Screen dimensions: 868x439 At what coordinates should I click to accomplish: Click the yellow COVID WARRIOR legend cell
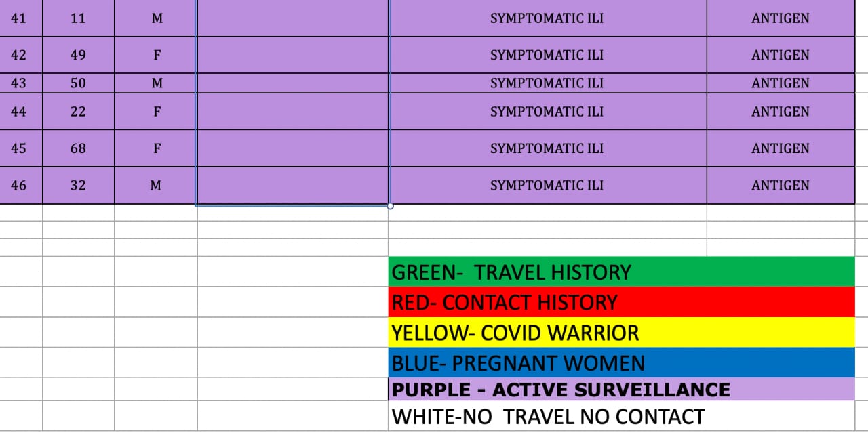(x=620, y=333)
